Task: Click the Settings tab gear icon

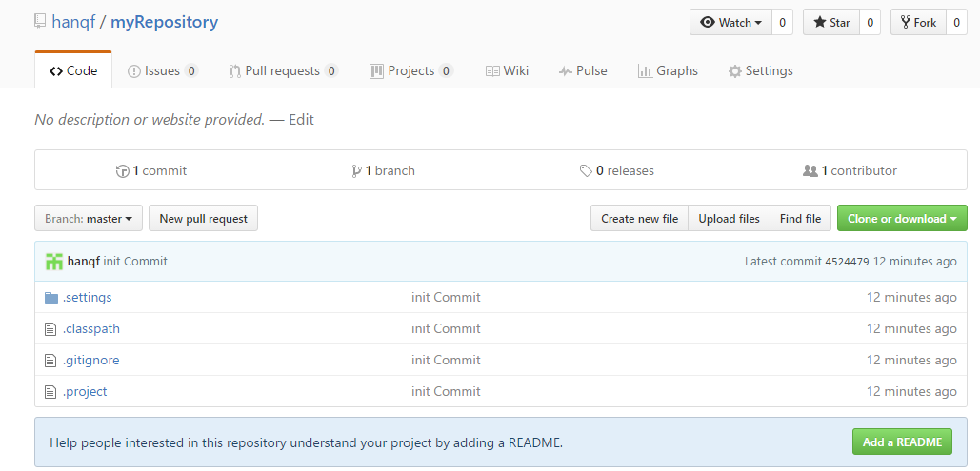Action: point(735,71)
